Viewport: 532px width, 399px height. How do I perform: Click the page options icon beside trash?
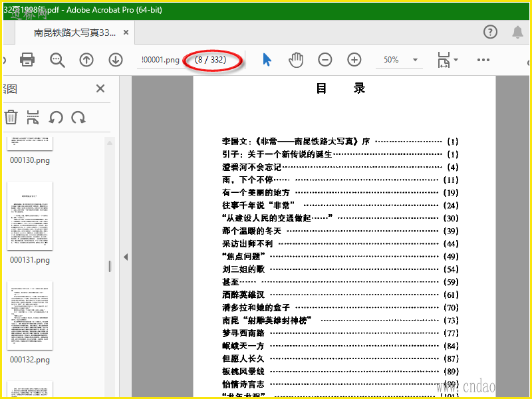click(33, 118)
